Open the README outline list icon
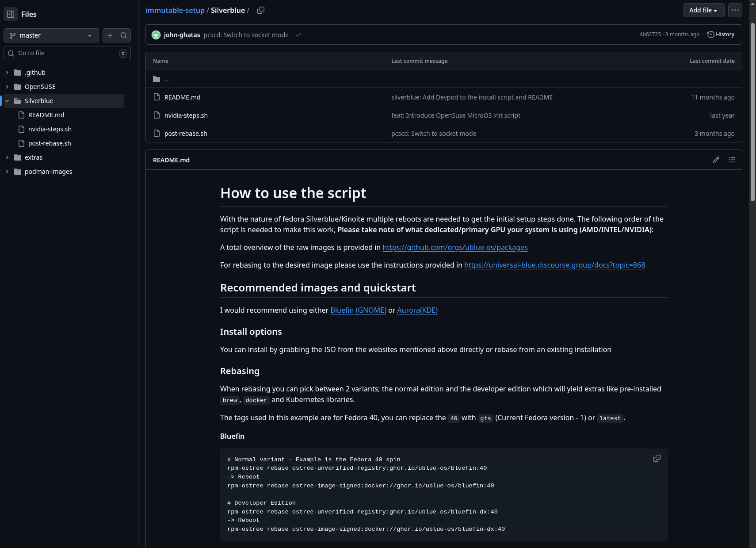Screen dimensions: 756x548 (732, 160)
